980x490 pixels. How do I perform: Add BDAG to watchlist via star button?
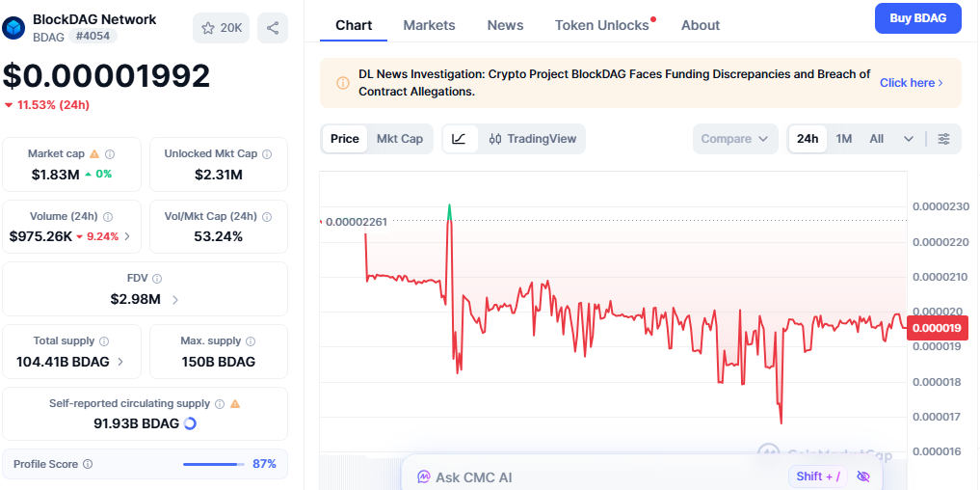tap(222, 28)
